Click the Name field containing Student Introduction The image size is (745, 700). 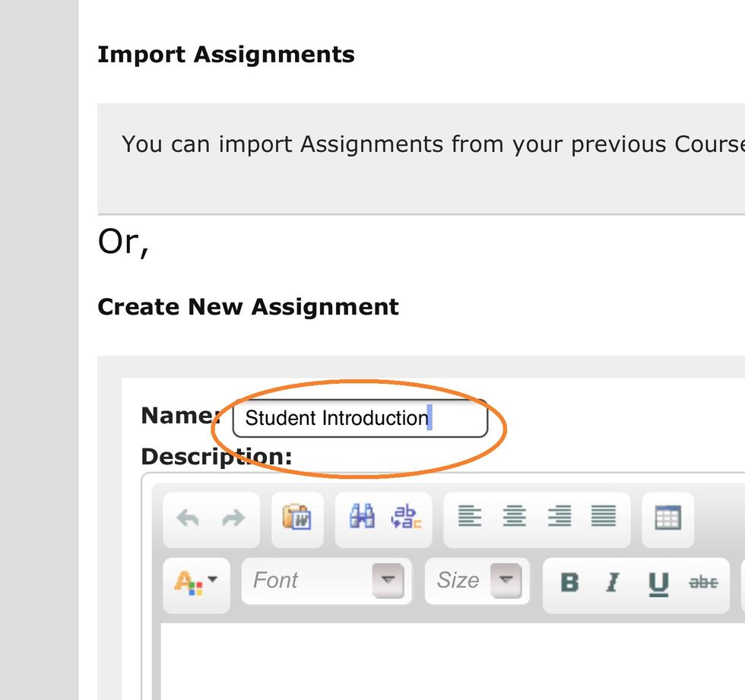360,418
